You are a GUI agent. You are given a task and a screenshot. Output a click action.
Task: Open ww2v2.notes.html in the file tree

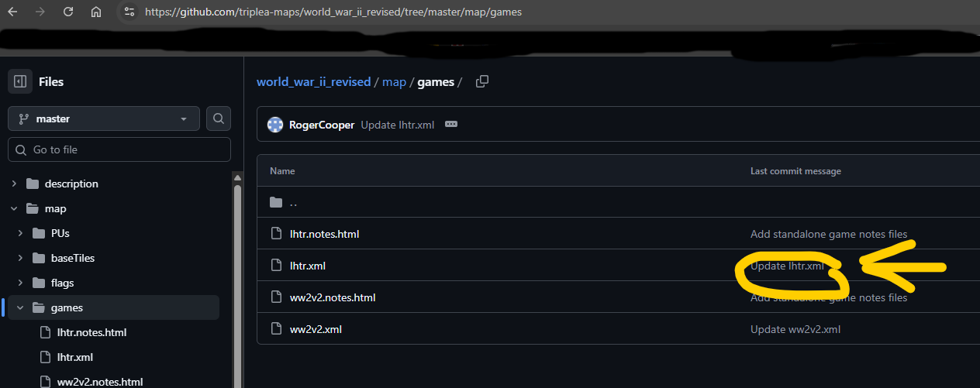click(x=100, y=382)
